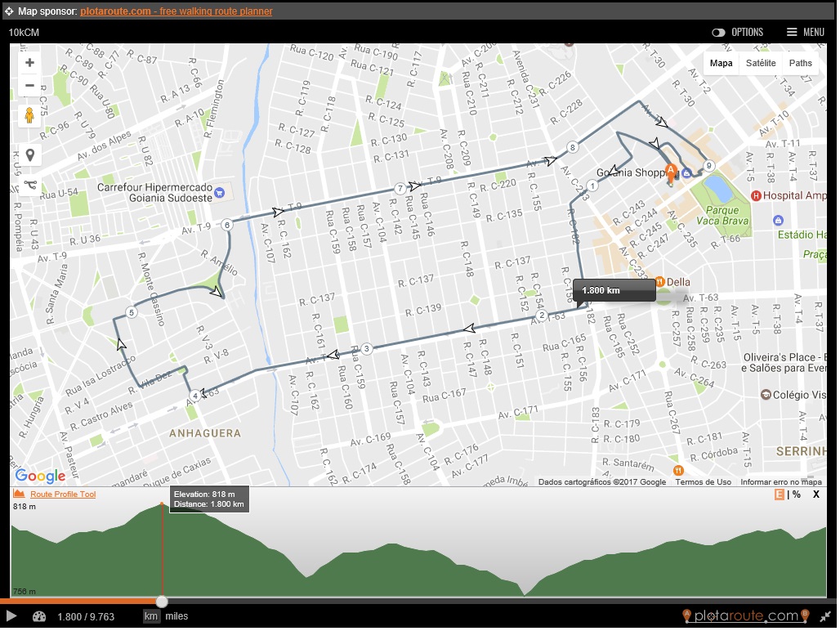Zoom out of the map
The width and height of the screenshot is (840, 631).
29,85
